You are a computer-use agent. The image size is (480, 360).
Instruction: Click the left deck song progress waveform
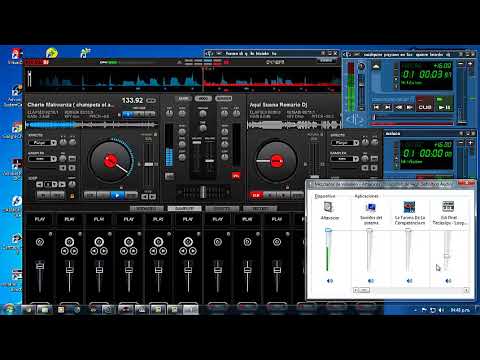tap(92, 125)
